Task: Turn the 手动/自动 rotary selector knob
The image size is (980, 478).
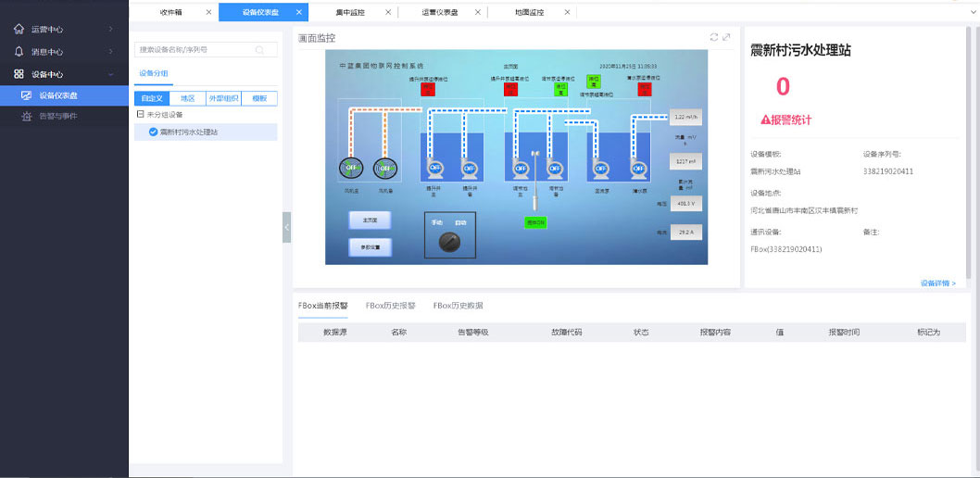Action: pos(448,242)
